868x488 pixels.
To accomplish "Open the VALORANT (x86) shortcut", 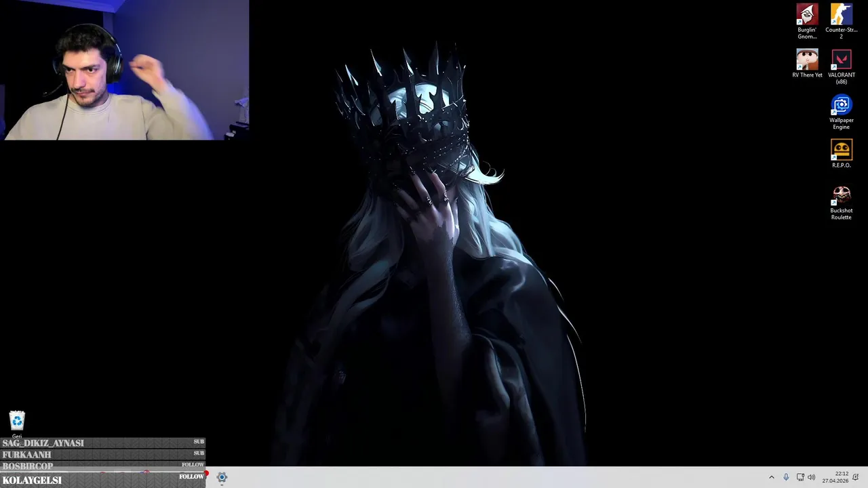I will click(841, 67).
